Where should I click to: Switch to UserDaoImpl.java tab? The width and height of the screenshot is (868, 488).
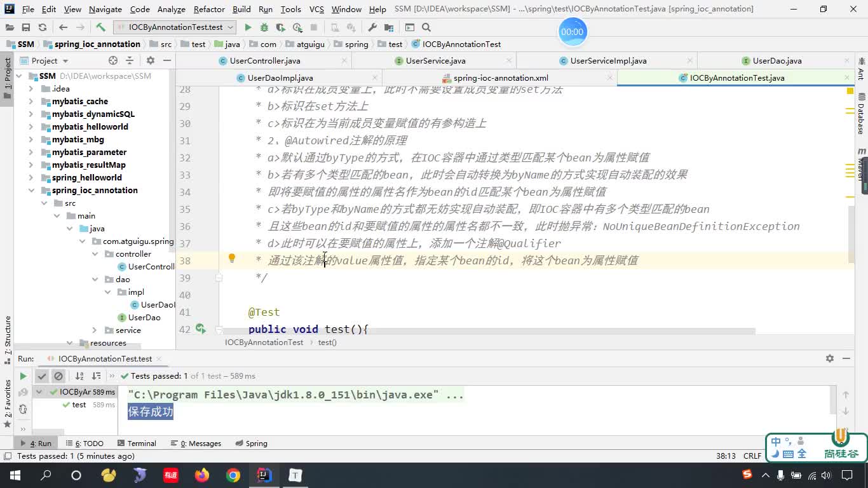click(280, 78)
